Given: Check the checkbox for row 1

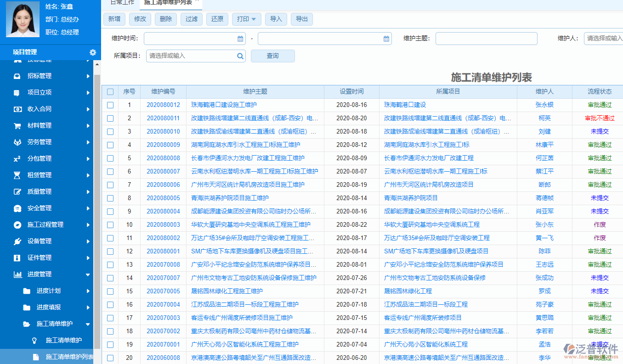Looking at the screenshot, I should 110,105.
